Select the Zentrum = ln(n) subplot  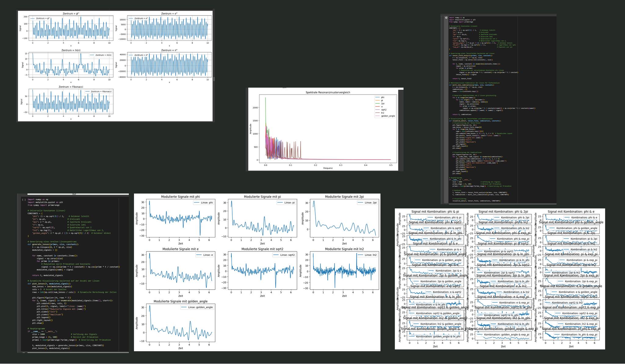pyautogui.click(x=71, y=65)
